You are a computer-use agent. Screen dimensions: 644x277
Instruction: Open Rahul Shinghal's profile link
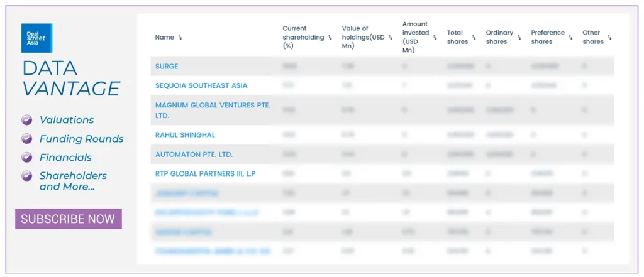pyautogui.click(x=185, y=135)
